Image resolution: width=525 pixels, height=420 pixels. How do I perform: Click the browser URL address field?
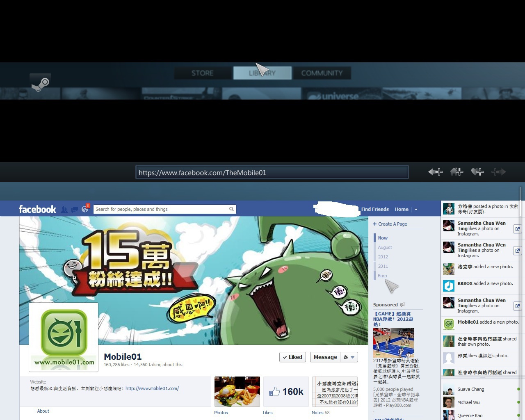272,173
